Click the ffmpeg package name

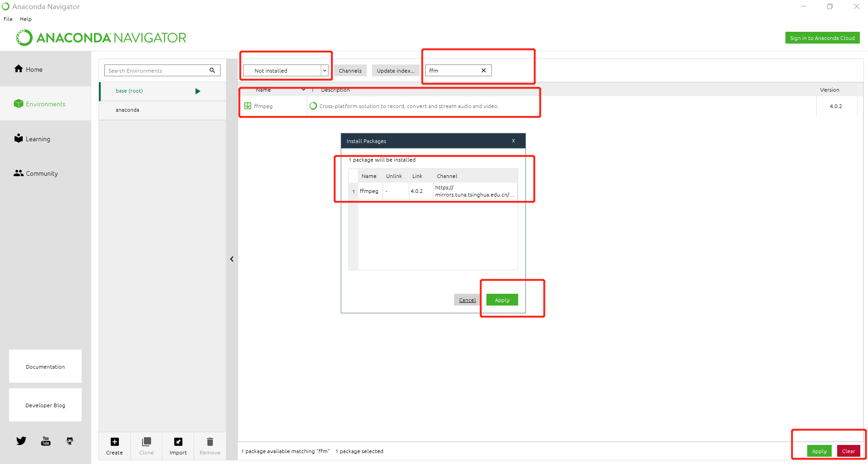263,106
